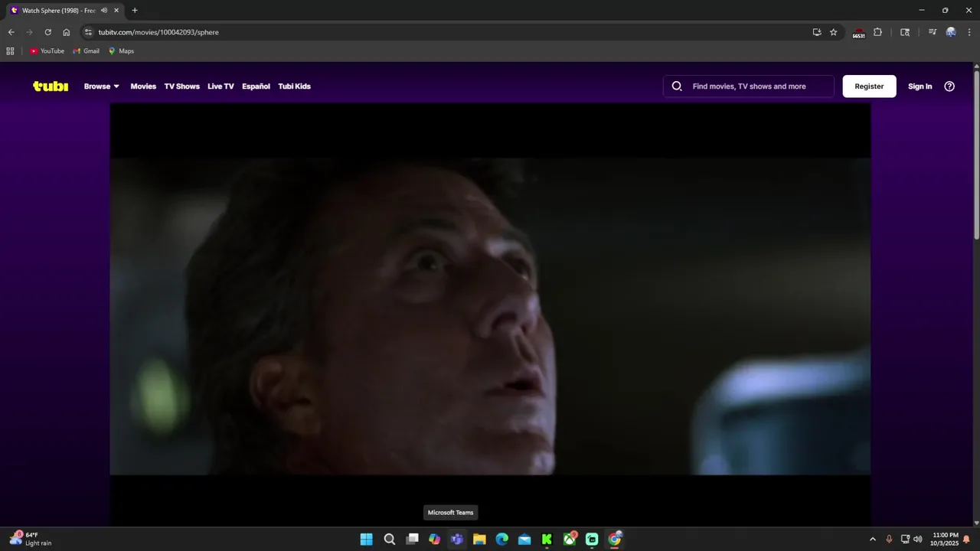The width and height of the screenshot is (980, 551).
Task: Open the Chrome apps grid
Action: click(10, 51)
